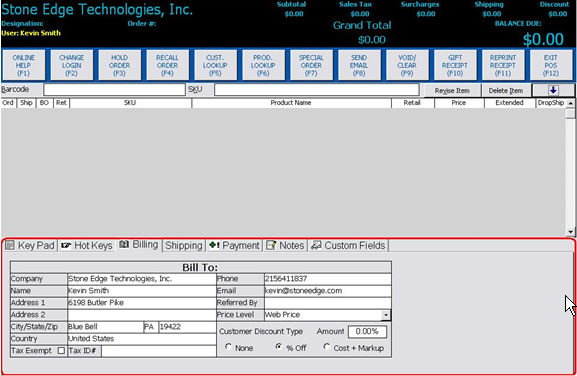This screenshot has height=376, width=577.
Task: Click into the Barcode input field
Action: click(114, 89)
